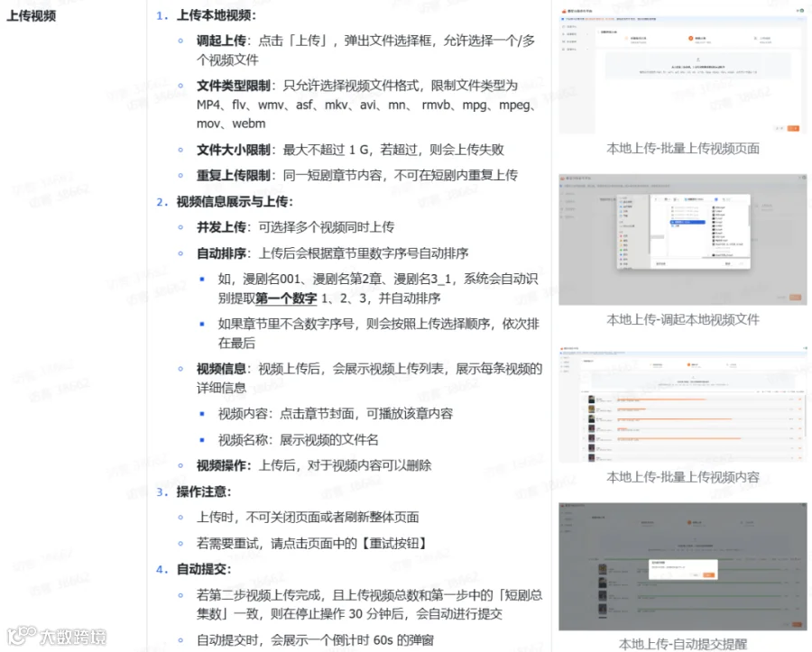
Task: Click the first video cover in the upload list
Action: 591,399
